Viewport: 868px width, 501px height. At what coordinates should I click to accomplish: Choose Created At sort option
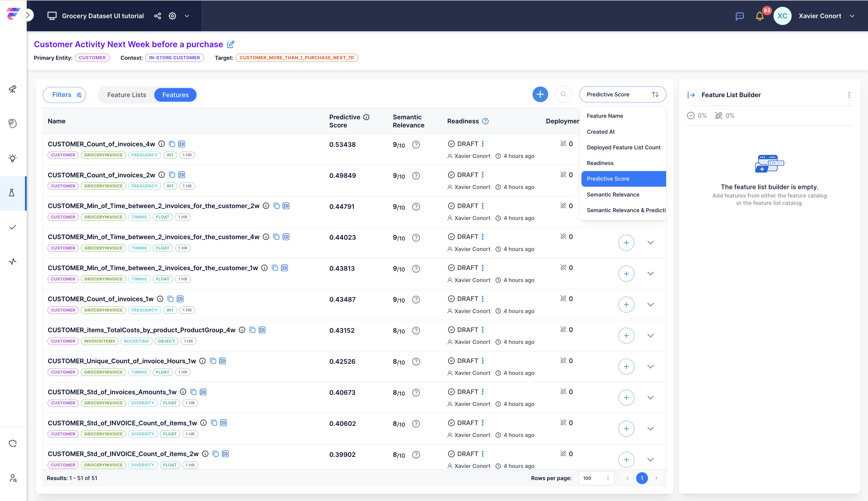623,132
